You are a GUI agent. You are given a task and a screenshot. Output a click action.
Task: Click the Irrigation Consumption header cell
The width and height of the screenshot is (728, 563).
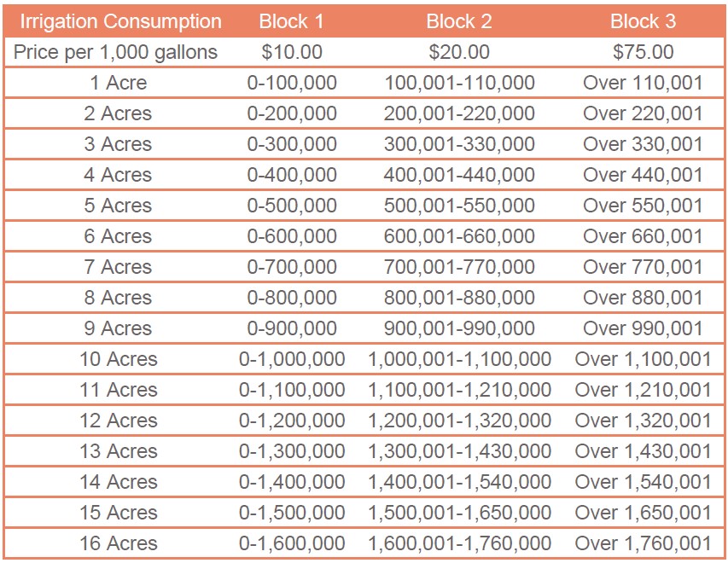click(120, 21)
